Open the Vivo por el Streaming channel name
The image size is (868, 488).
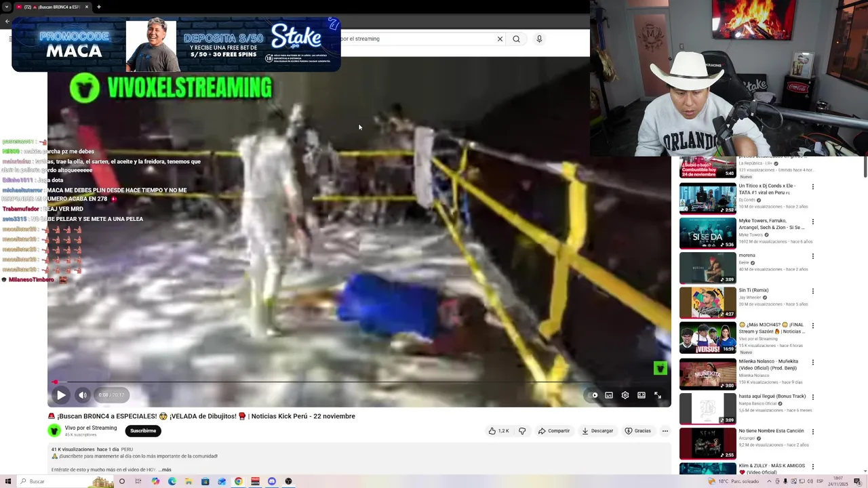click(x=91, y=428)
